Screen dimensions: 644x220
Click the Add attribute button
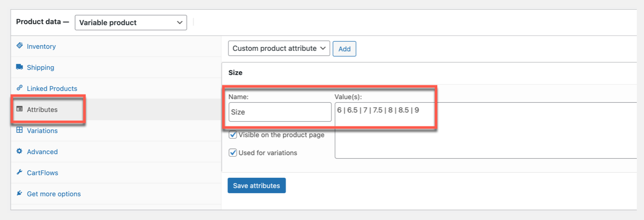[344, 49]
